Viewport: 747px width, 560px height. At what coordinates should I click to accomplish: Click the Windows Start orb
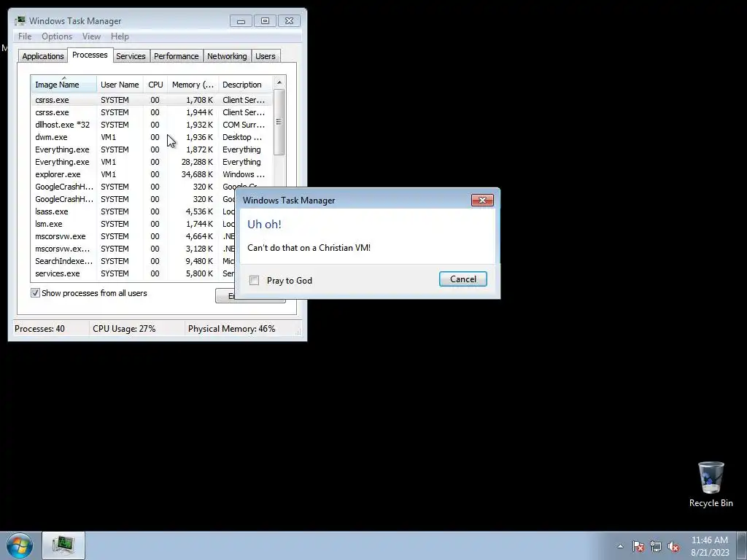pyautogui.click(x=20, y=545)
